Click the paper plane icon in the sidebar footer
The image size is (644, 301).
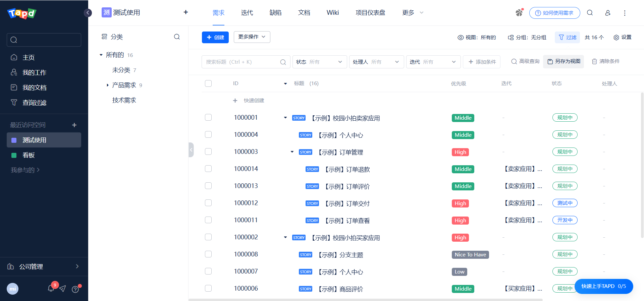(63, 289)
